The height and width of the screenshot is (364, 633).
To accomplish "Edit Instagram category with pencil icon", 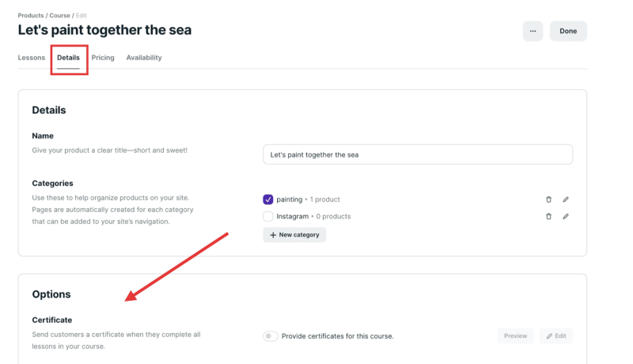I will coord(566,216).
